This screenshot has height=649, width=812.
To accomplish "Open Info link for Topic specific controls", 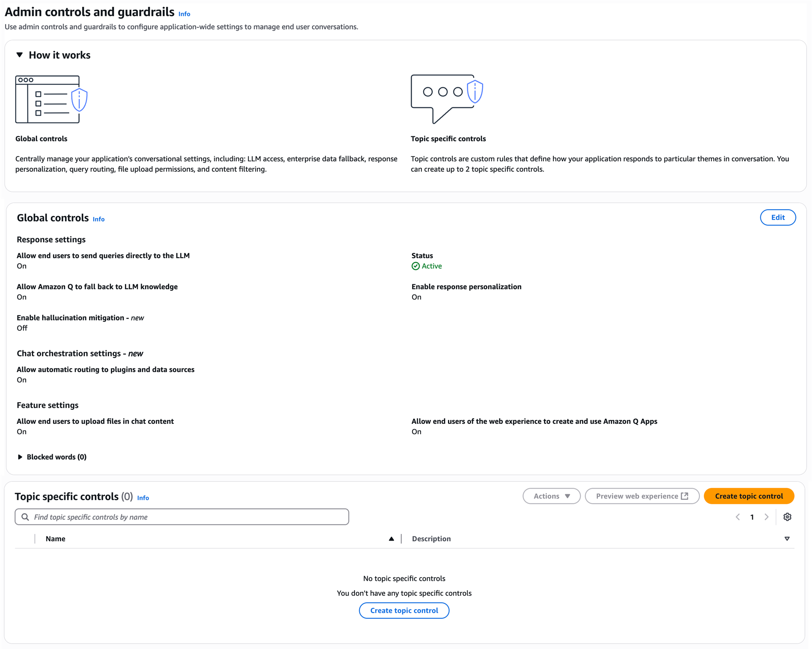I will (x=143, y=498).
